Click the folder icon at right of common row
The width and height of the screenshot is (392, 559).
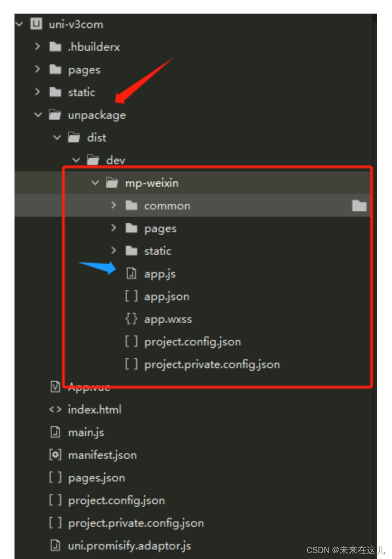pyautogui.click(x=359, y=206)
